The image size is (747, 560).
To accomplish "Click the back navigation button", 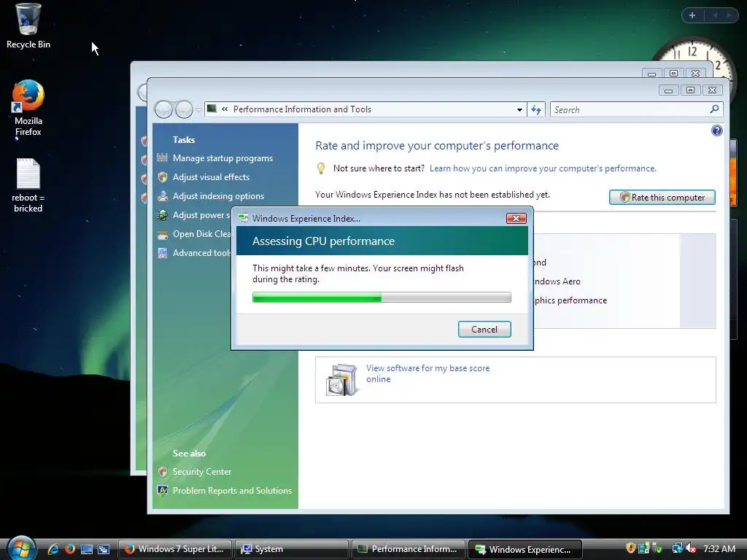I will coord(163,109).
